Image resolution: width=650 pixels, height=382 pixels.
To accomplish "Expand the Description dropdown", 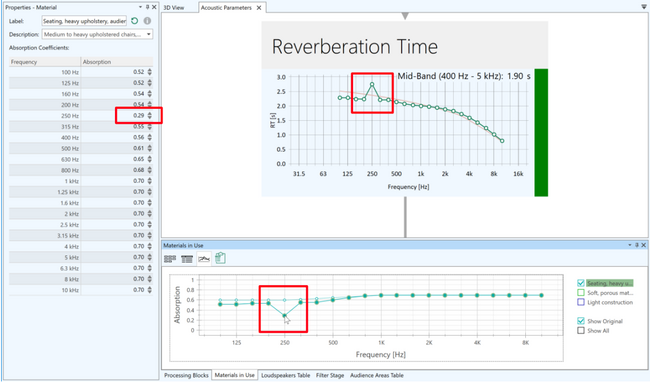I will tap(148, 34).
